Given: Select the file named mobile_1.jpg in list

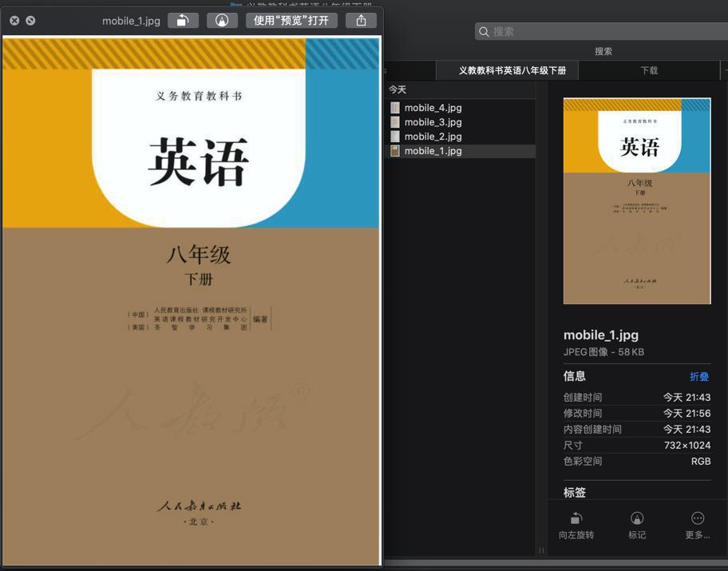Looking at the screenshot, I should tap(433, 151).
